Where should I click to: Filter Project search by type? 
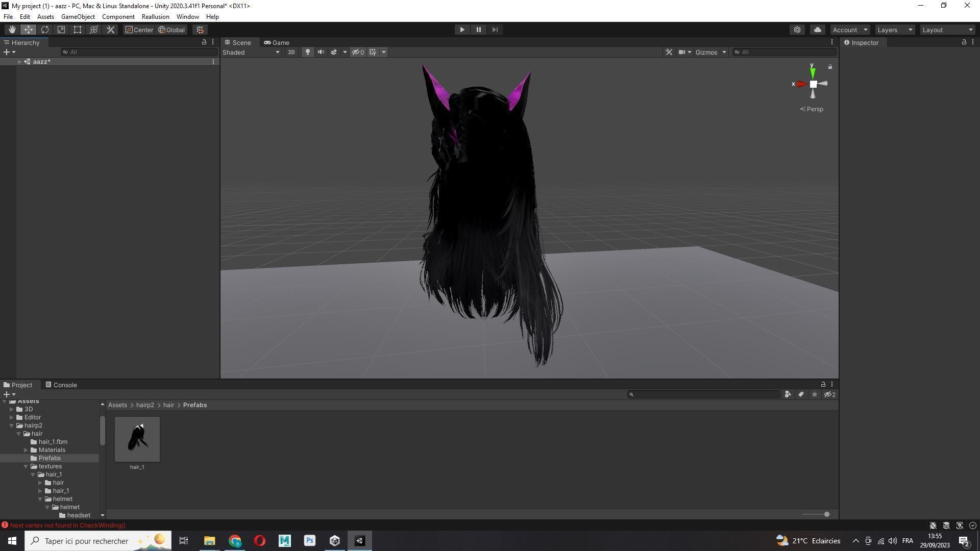coord(788,394)
